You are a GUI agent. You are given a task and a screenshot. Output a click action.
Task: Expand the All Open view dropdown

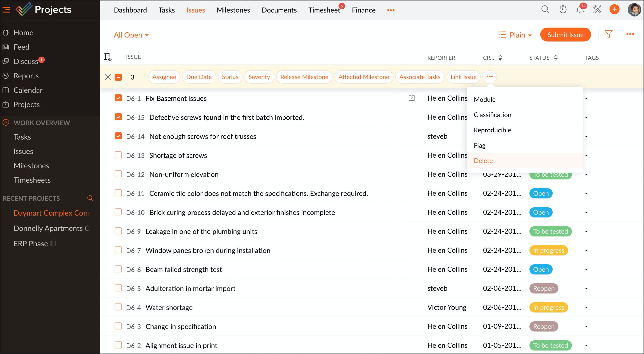(131, 35)
